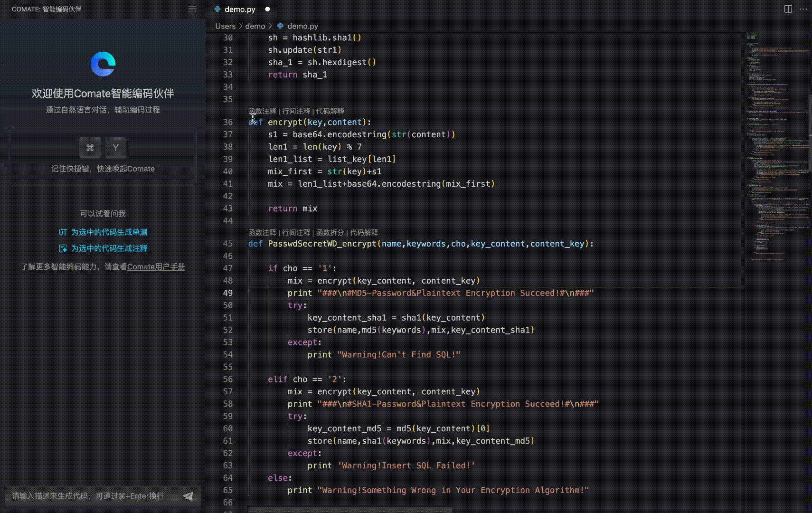Click 代码解释 above PasswdSecretWD_encrypt
The image size is (812, 513).
[x=364, y=233]
